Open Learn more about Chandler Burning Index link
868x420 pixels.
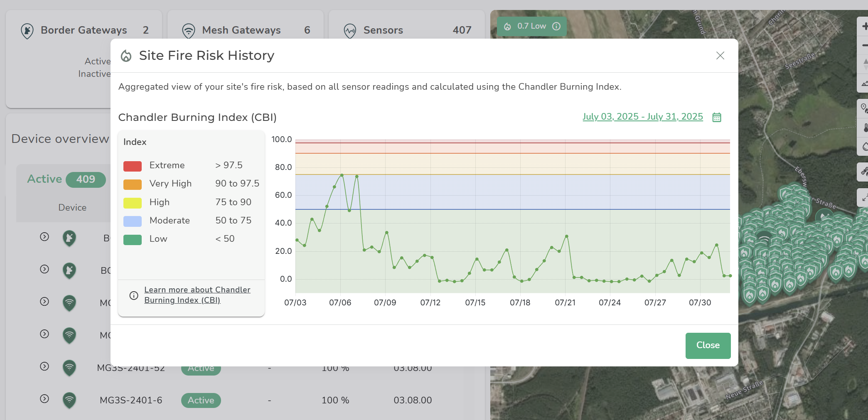pos(197,295)
